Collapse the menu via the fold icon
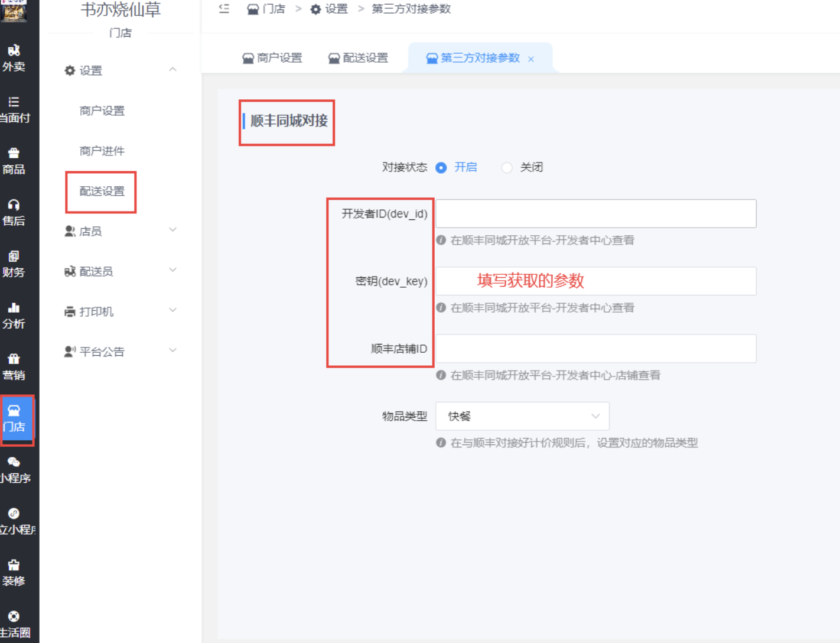This screenshot has width=840, height=643. [x=224, y=8]
